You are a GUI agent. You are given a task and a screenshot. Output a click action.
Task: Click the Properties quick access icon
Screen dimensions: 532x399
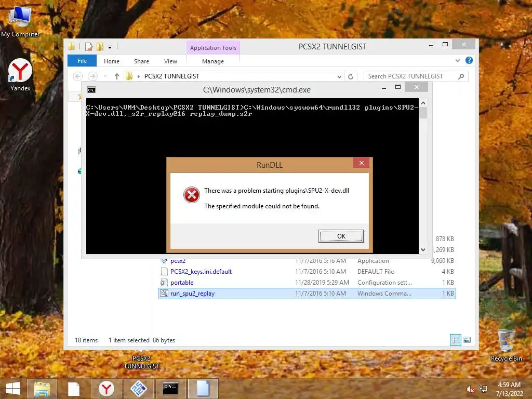coord(89,46)
